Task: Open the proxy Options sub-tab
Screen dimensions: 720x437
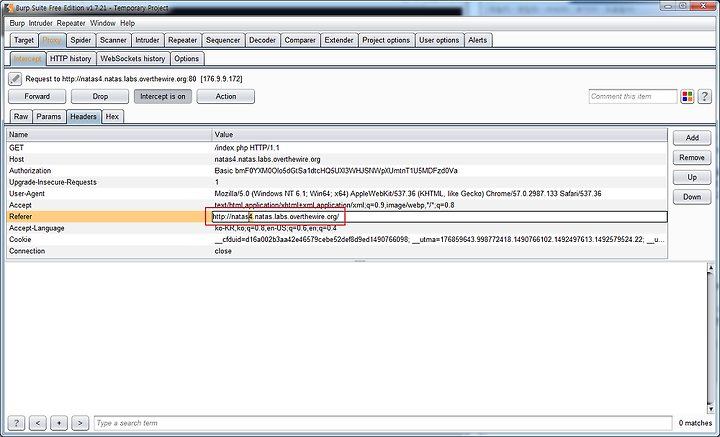Action: (x=186, y=59)
